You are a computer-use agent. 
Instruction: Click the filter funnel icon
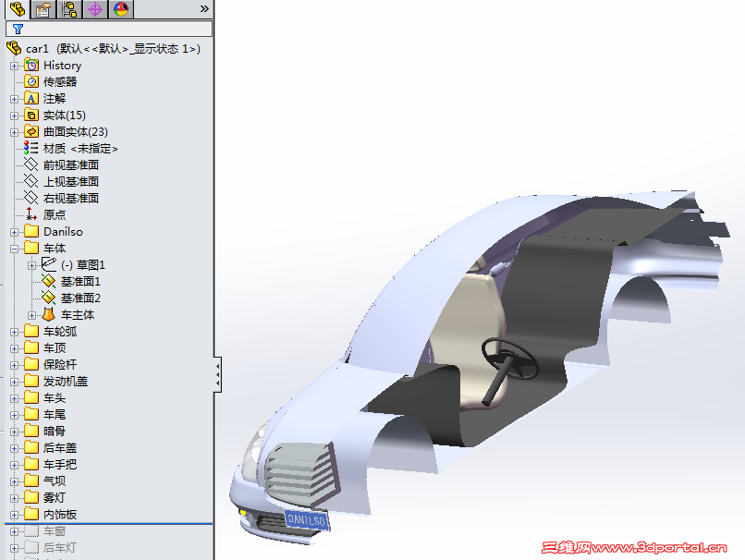coord(18,29)
